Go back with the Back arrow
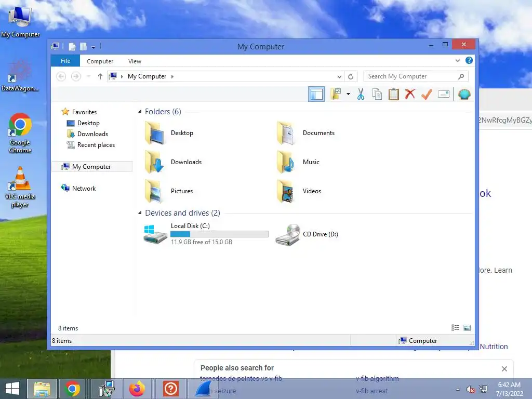Viewport: 532px width, 399px height. click(61, 76)
